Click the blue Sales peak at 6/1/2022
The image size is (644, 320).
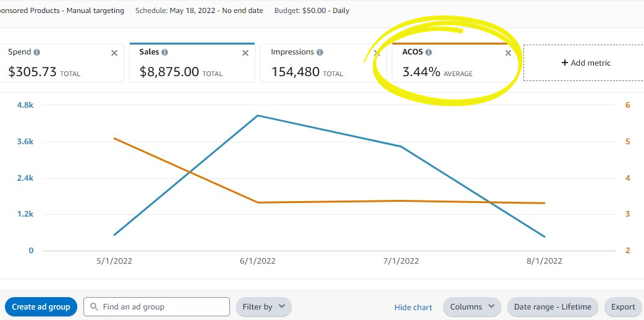[x=257, y=116]
